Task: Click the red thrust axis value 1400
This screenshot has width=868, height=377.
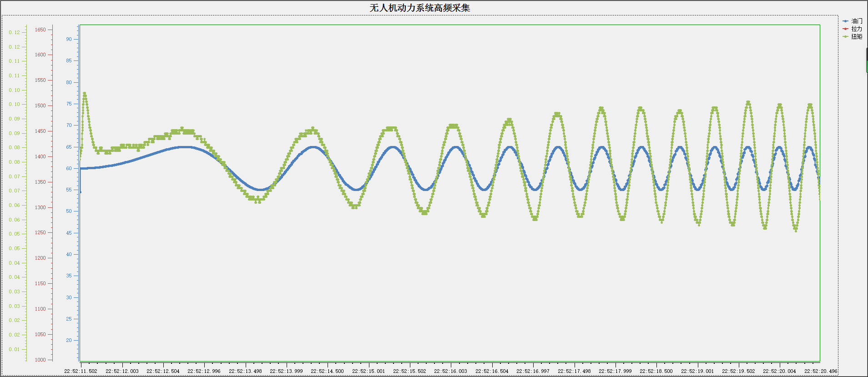Action: [x=40, y=156]
